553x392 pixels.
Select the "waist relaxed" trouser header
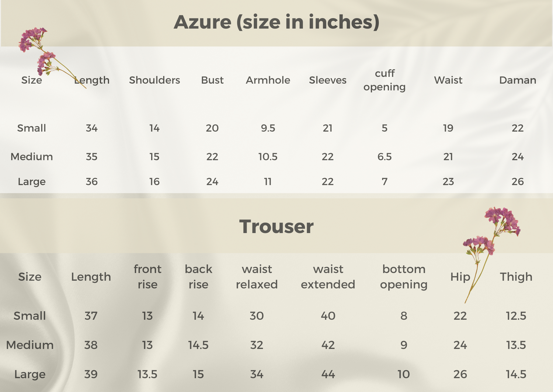[x=257, y=277]
